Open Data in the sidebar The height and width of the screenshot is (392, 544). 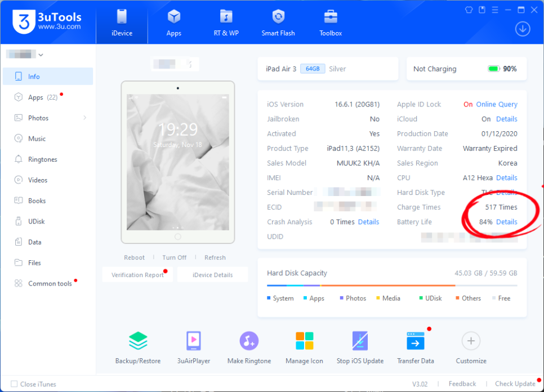coord(48,242)
